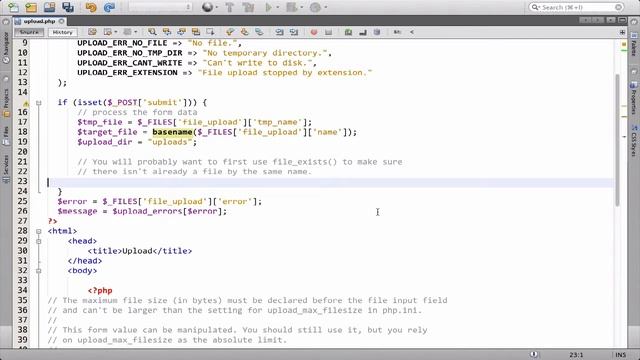Click the New File toolbar icon
Image resolution: width=640 pixels, height=360 pixels.
coord(13,7)
